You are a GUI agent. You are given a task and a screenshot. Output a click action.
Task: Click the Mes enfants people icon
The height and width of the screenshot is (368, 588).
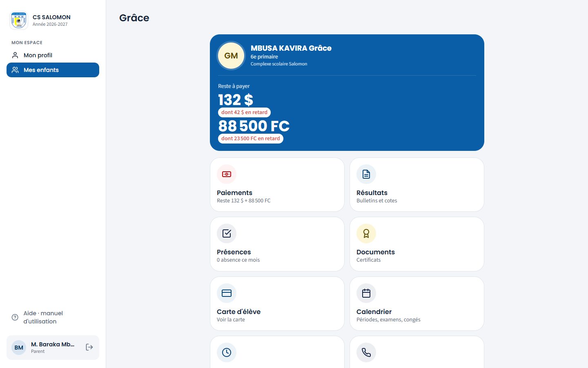point(15,70)
